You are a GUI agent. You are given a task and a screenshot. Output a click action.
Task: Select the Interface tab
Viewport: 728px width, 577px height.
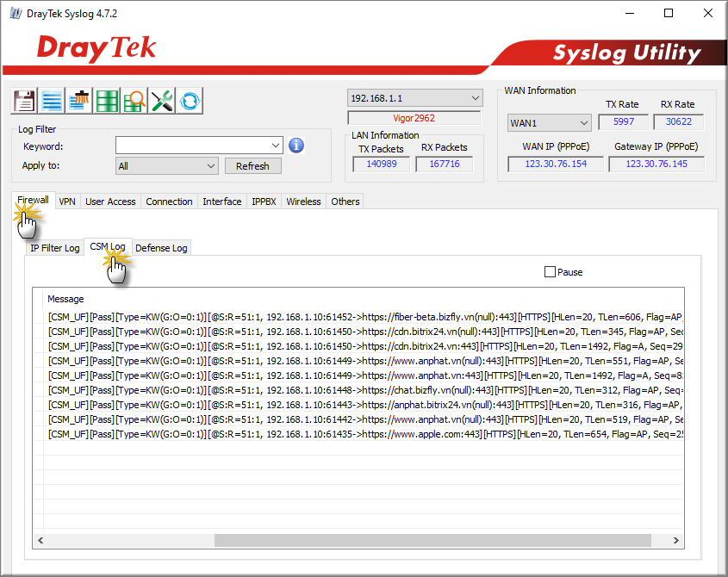click(x=222, y=202)
